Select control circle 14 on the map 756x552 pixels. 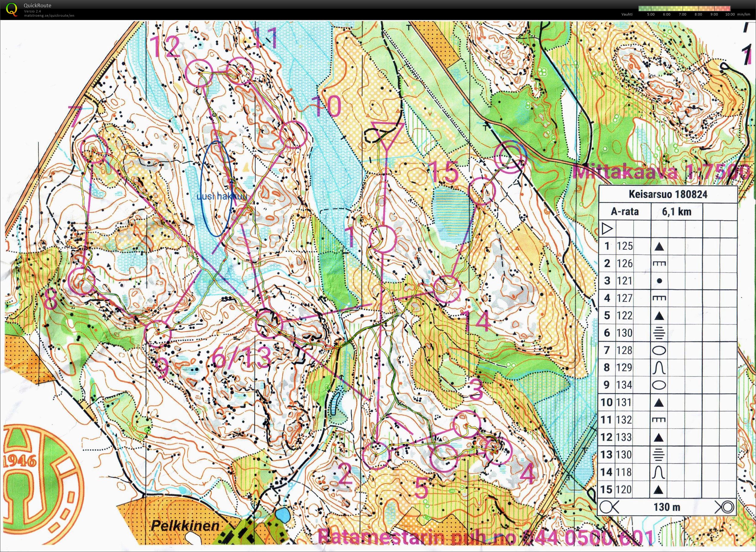(447, 289)
